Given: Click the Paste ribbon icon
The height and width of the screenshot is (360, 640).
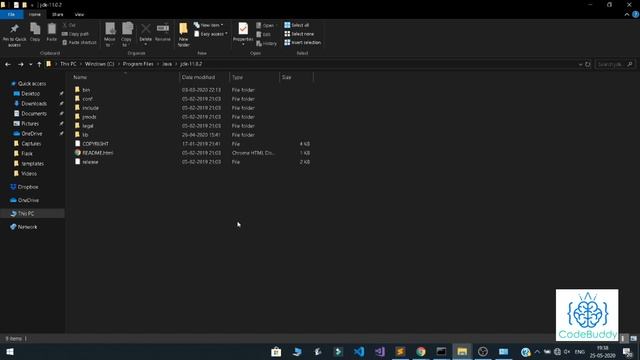Looking at the screenshot, I should pyautogui.click(x=51, y=32).
